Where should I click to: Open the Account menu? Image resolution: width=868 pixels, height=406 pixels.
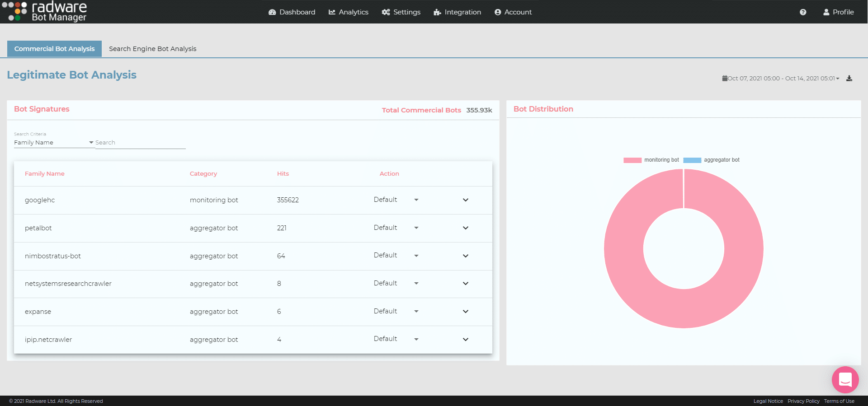click(x=513, y=12)
